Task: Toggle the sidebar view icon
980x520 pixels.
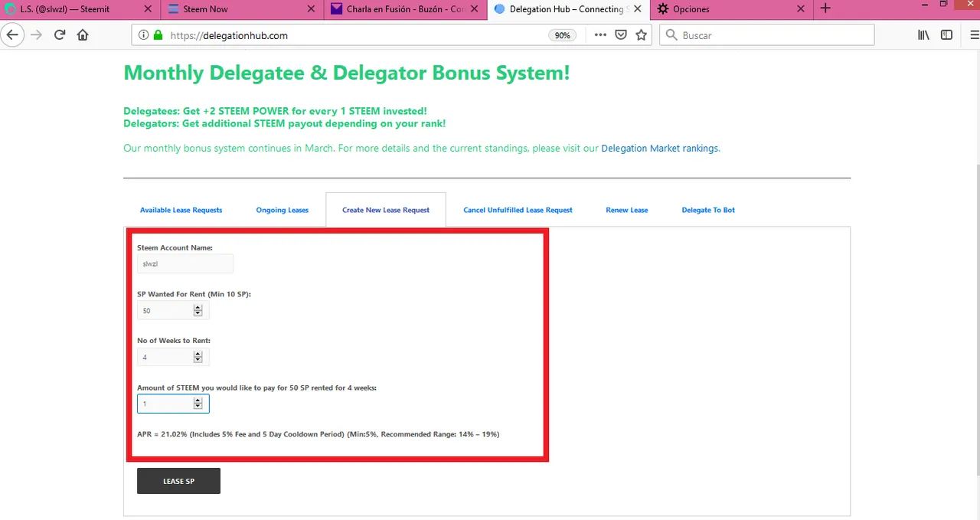Action: click(947, 35)
